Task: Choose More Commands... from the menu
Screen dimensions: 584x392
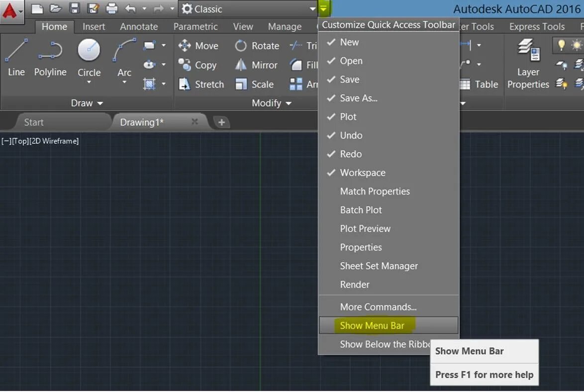Action: click(389, 306)
